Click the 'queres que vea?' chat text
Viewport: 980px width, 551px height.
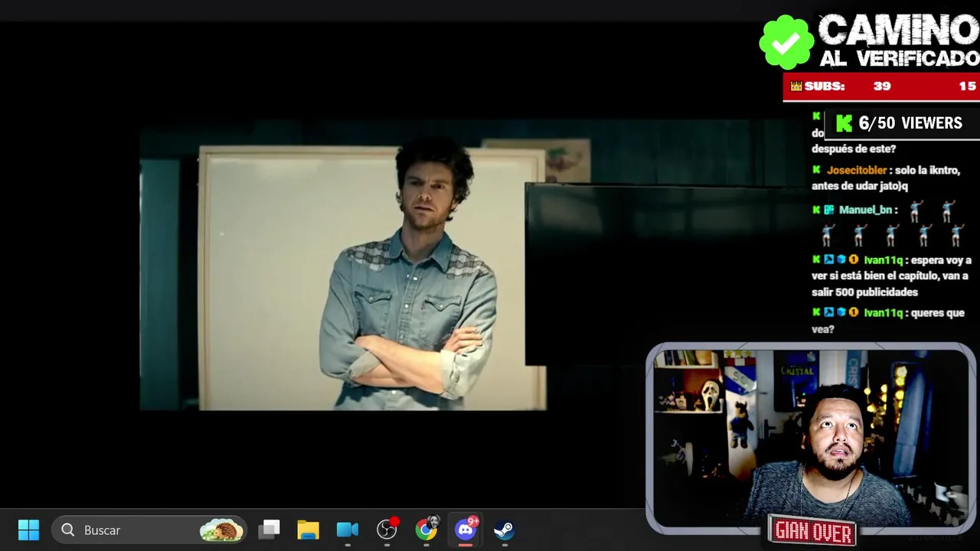pos(888,321)
